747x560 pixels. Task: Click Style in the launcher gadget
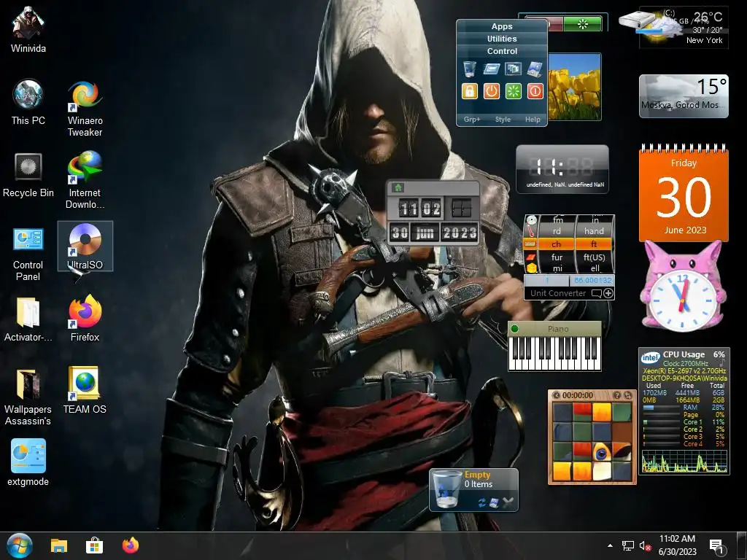tap(503, 120)
